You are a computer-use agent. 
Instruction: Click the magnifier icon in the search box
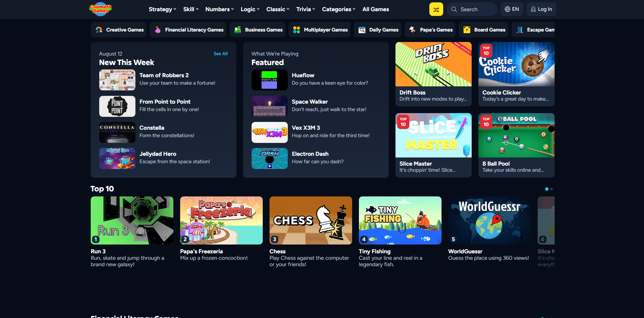[x=454, y=9]
